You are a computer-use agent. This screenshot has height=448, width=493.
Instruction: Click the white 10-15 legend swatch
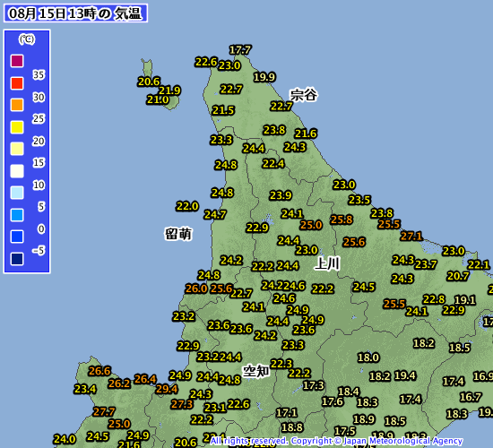pyautogui.click(x=17, y=171)
